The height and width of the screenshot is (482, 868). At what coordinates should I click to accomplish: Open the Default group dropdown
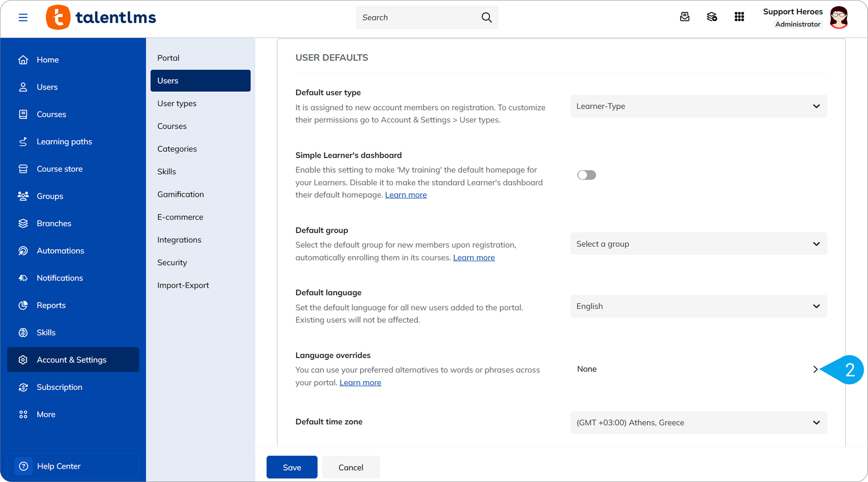(x=699, y=244)
